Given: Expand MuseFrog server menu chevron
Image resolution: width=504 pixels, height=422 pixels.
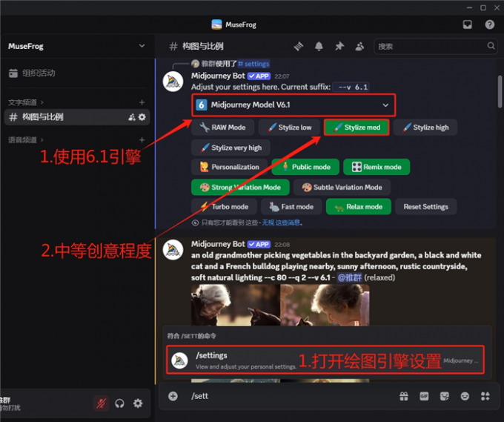Looking at the screenshot, I should pos(142,46).
